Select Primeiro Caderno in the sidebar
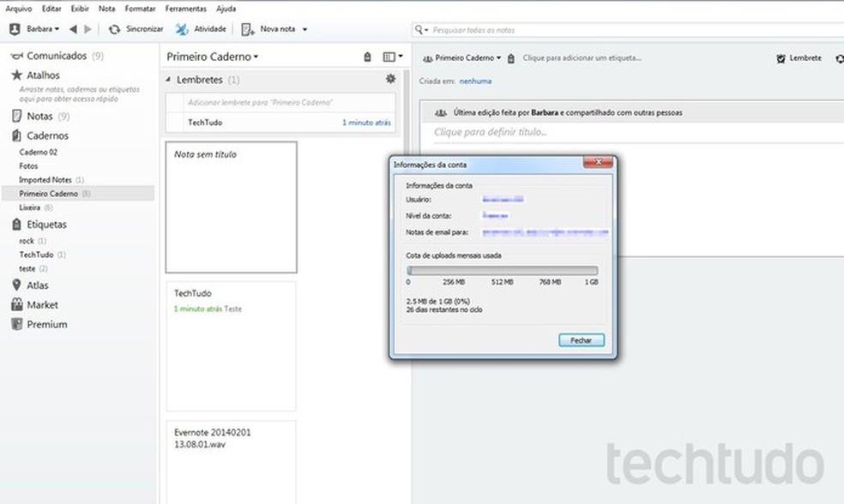844x504 pixels. point(78,194)
